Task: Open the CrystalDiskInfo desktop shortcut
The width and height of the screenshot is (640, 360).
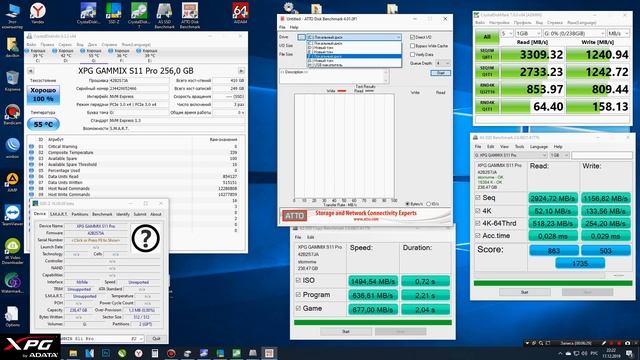Action: pyautogui.click(x=88, y=13)
